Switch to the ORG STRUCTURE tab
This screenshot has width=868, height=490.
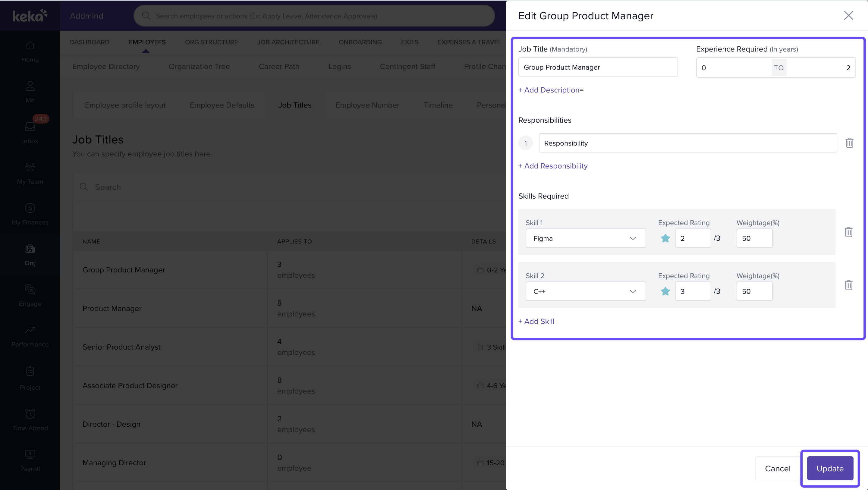point(211,42)
